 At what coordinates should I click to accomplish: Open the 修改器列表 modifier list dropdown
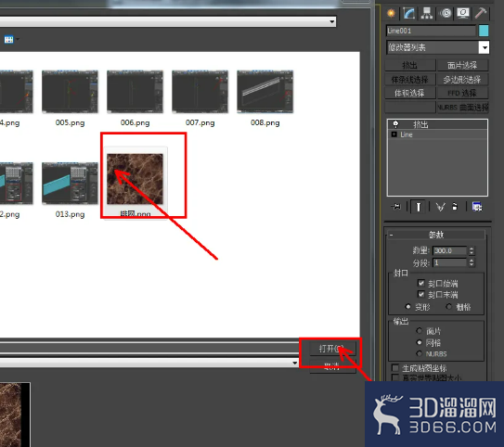(484, 48)
